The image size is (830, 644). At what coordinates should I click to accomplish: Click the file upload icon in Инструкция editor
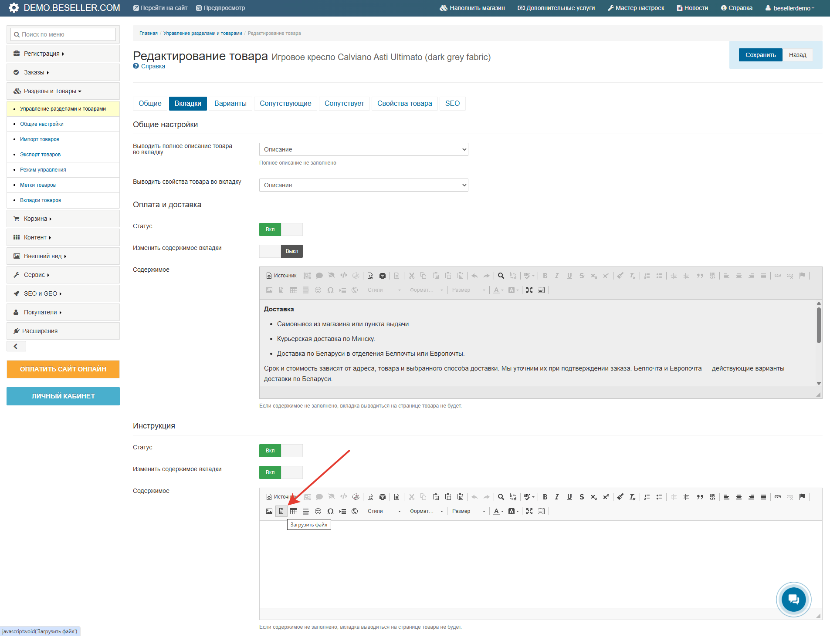(x=281, y=511)
